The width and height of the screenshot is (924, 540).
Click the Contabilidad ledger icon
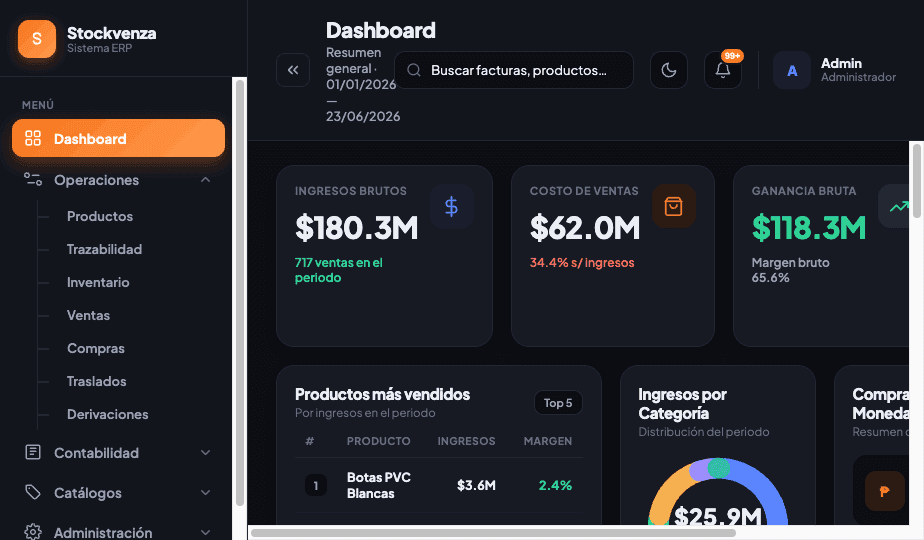pos(33,452)
